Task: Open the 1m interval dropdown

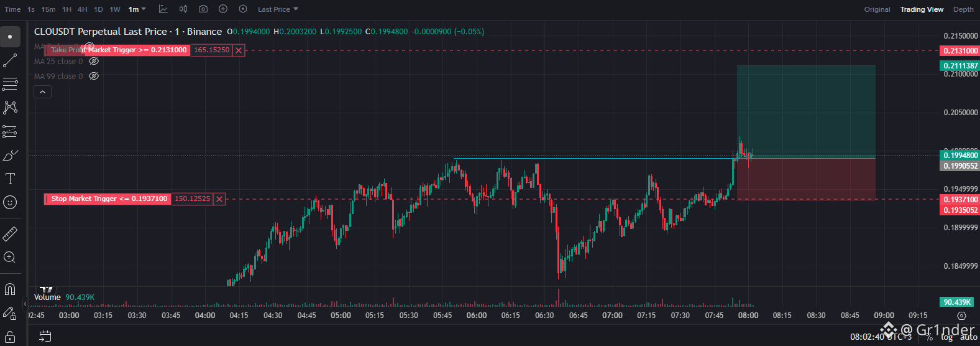Action: point(137,9)
